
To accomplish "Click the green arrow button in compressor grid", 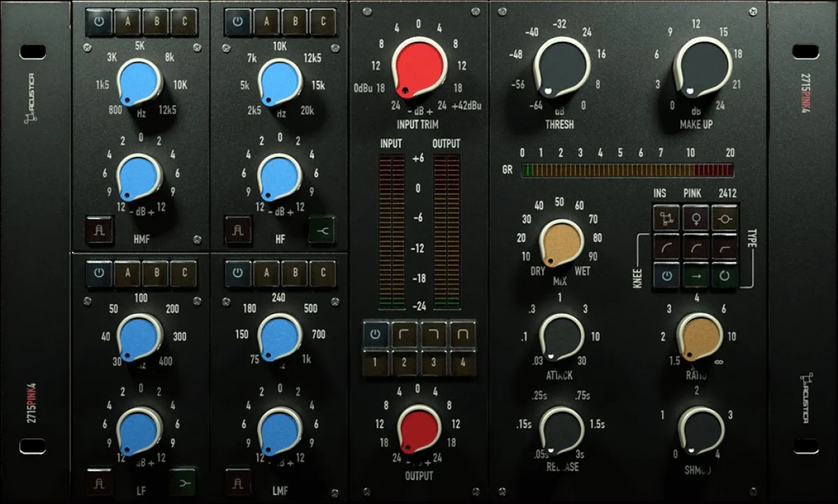I will (x=696, y=276).
